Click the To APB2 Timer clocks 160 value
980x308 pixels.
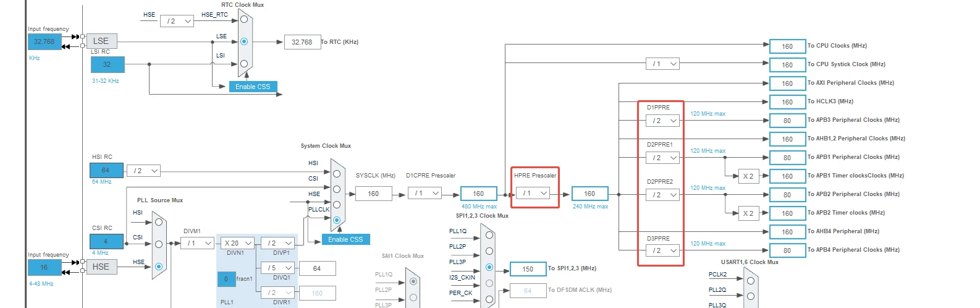click(787, 213)
